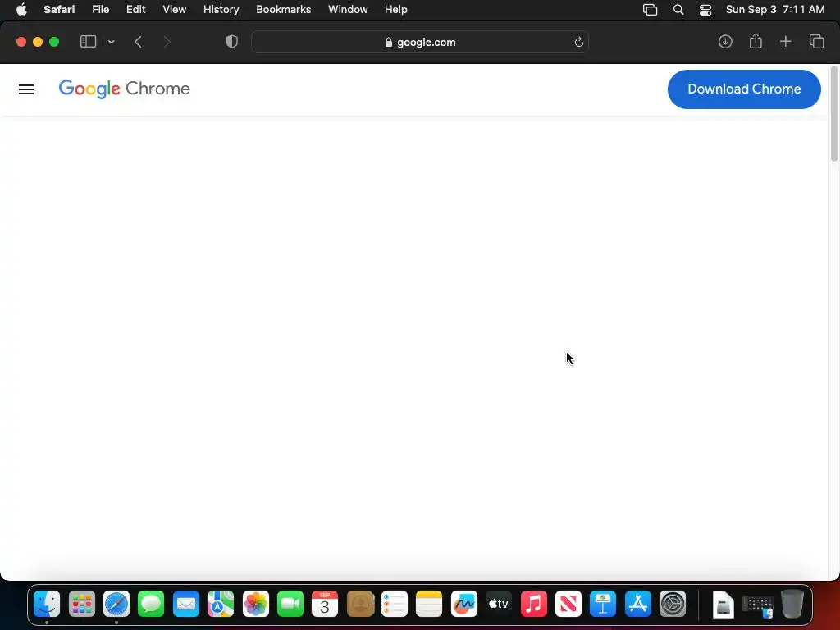
Task: Open App Store from the Dock
Action: click(637, 605)
